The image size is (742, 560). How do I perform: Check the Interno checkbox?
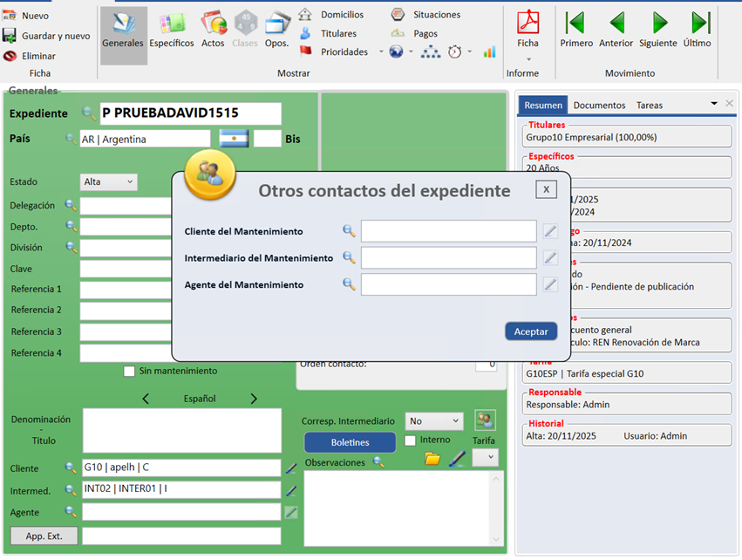[411, 440]
